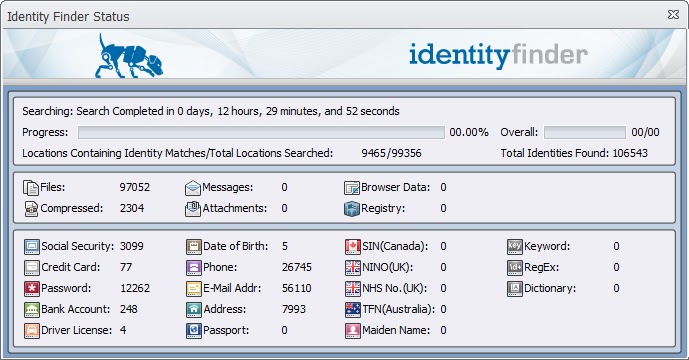Click the Maiden Name label

click(x=396, y=331)
